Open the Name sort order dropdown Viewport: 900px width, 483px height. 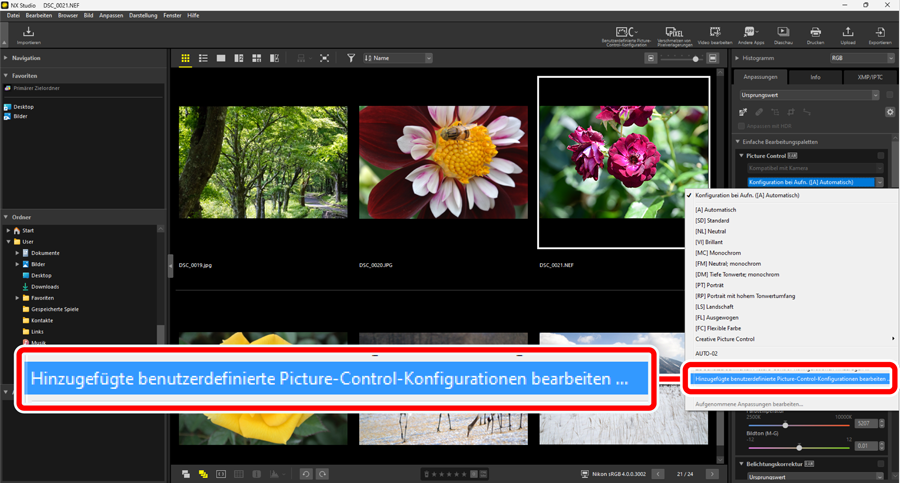coord(398,59)
